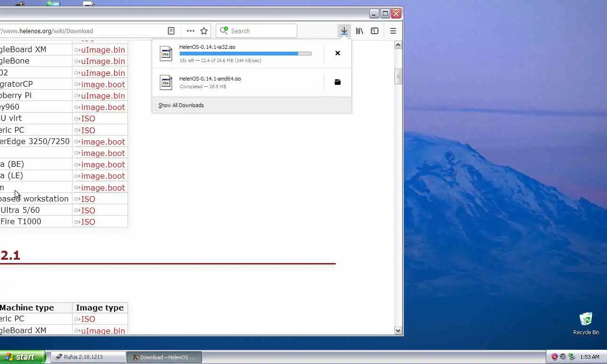Click the Image type column header
The image size is (607, 364).
100,308
